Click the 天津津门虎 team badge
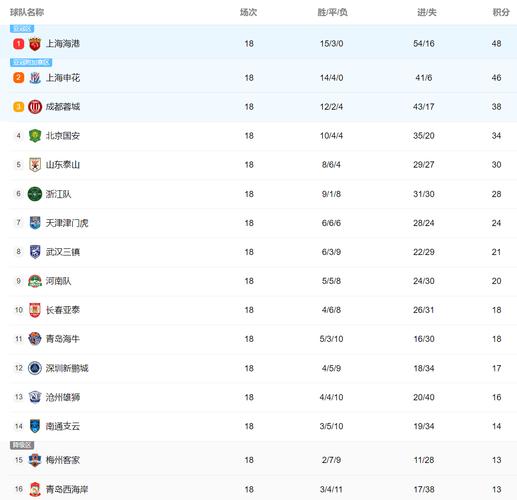The width and height of the screenshot is (517, 500). (x=35, y=223)
